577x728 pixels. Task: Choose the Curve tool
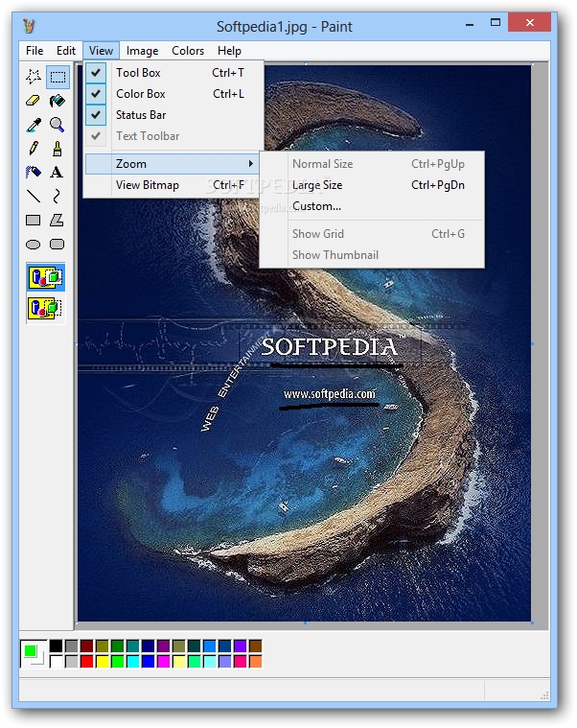point(58,197)
